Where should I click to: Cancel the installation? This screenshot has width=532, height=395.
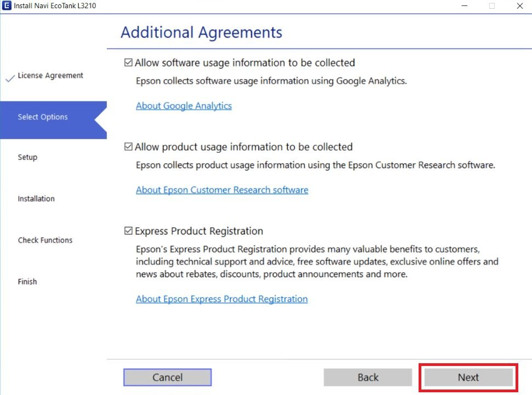tap(167, 377)
